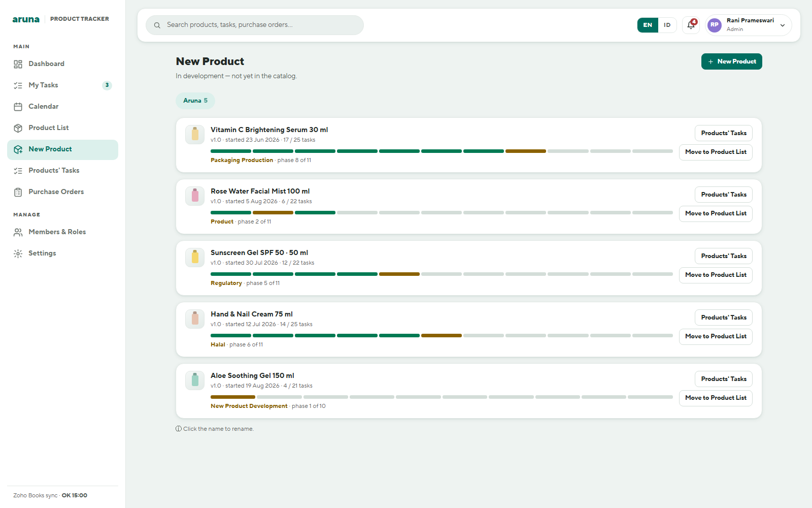Screen dimensions: 812x508
Task: Select the Aruna 5 filter tab
Action: tap(195, 101)
